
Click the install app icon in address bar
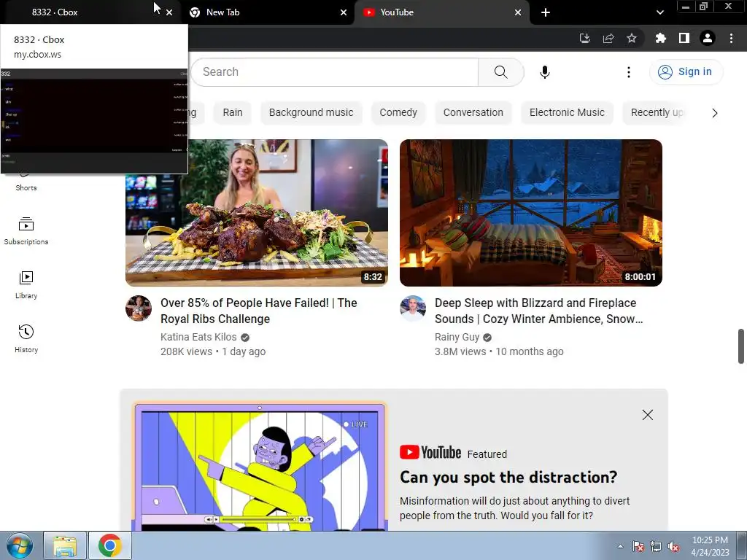584,38
